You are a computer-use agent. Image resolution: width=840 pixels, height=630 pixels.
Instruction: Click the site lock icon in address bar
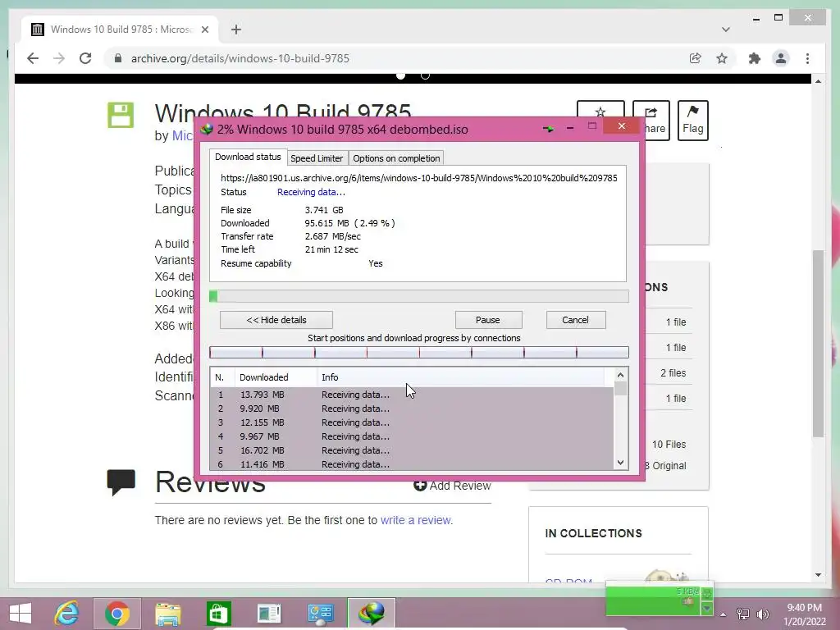tap(118, 58)
